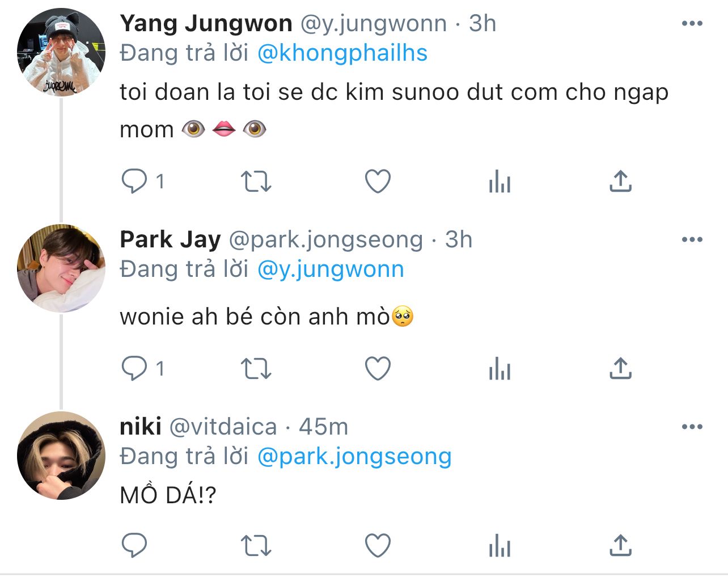
Task: Open more options on Yang Jungwon's tweet
Action: click(692, 24)
